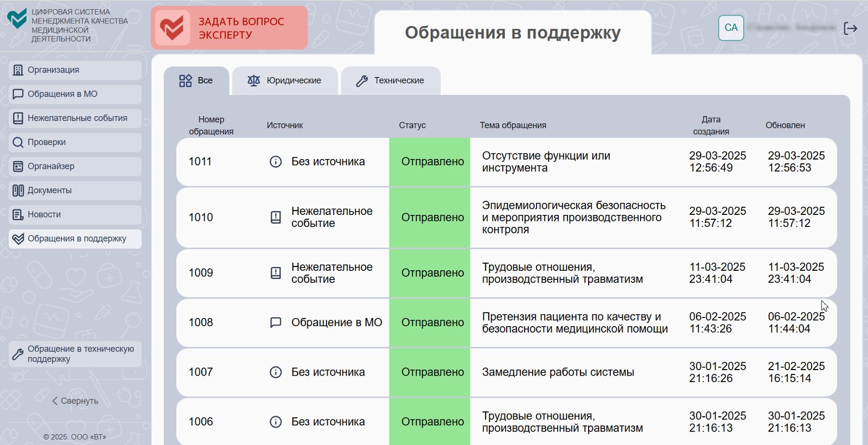Image resolution: width=868 pixels, height=445 pixels.
Task: Click the grid icon on Все tab
Action: [186, 81]
